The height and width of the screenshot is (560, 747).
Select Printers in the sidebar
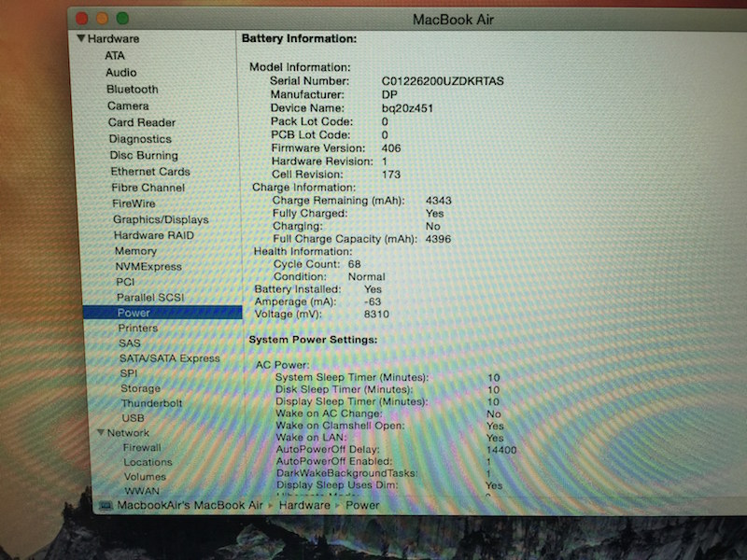tap(138, 329)
